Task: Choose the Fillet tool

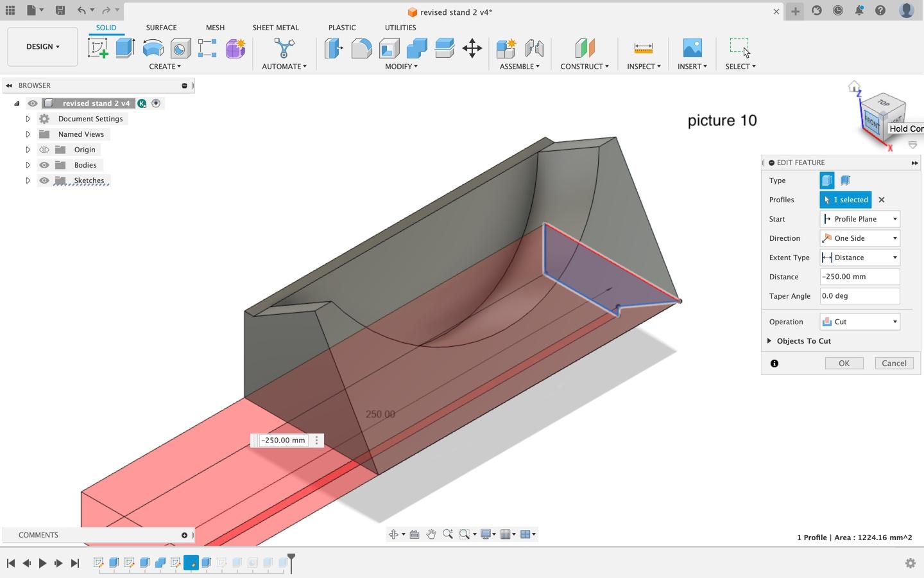Action: tap(361, 48)
